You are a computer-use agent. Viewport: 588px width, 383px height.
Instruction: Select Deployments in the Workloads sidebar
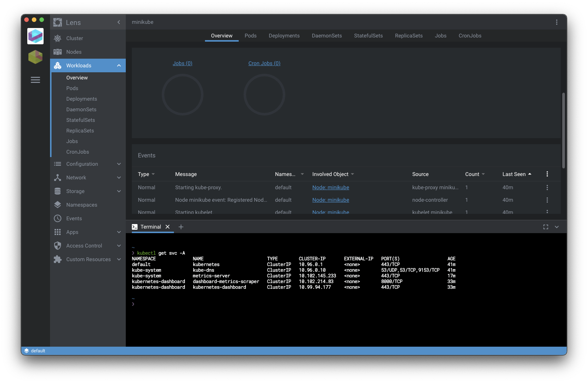82,99
